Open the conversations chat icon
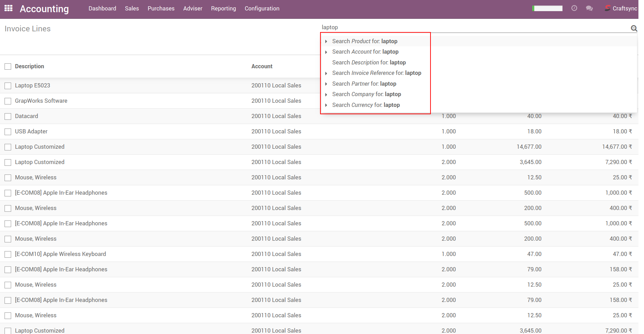The image size is (644, 334). tap(589, 8)
